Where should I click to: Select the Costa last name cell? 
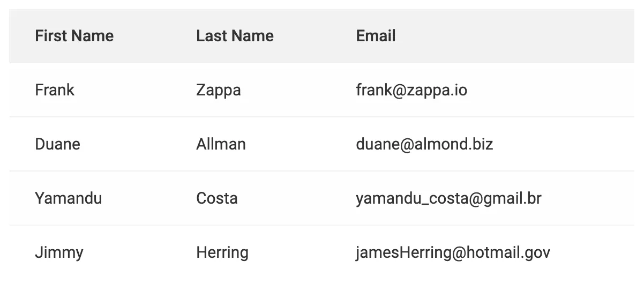[x=216, y=198]
